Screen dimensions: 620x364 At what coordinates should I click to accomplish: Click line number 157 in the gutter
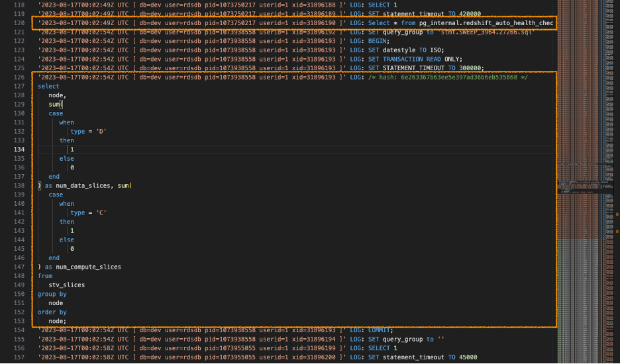19,357
